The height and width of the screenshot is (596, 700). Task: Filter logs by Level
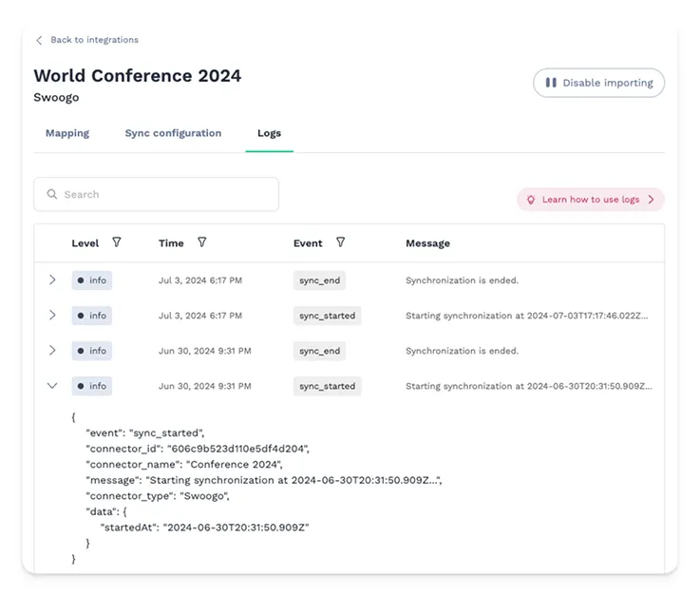pyautogui.click(x=117, y=242)
